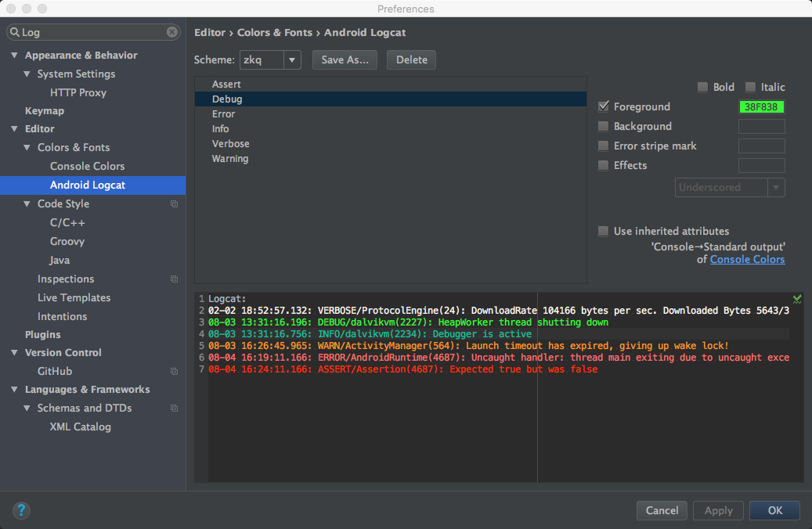Click the GitHub per-project settings icon
The height and width of the screenshot is (529, 812).
coord(174,372)
